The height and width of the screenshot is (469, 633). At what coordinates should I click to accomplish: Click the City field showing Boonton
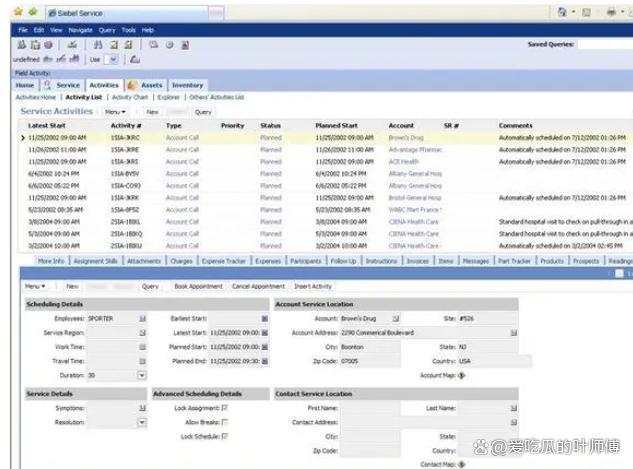370,347
